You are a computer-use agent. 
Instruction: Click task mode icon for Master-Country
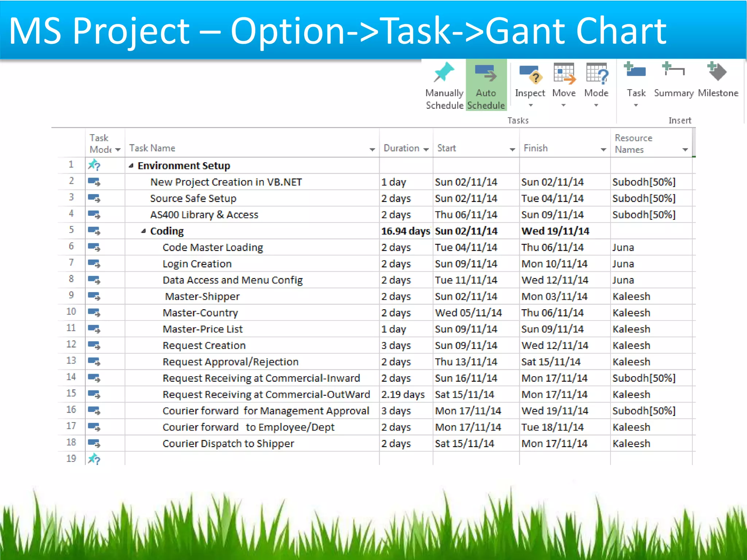(x=94, y=312)
